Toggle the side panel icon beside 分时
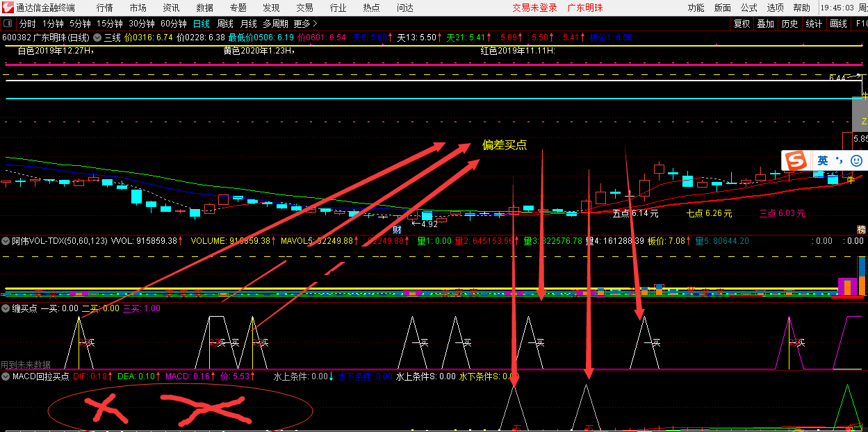868x432 pixels. tap(7, 24)
